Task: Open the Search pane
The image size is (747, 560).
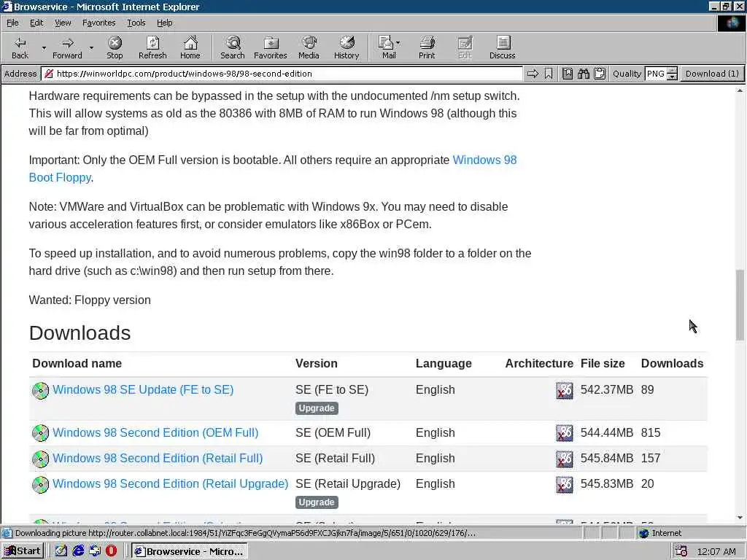Action: tap(233, 47)
